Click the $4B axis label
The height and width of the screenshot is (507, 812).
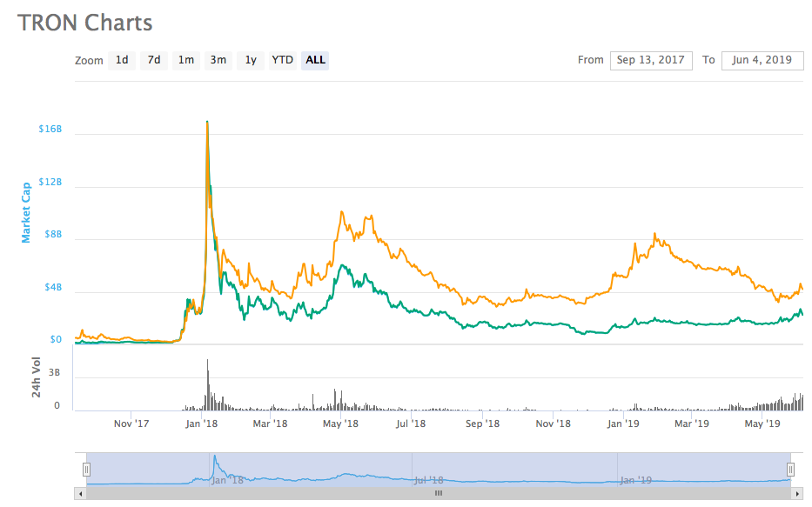click(x=53, y=287)
